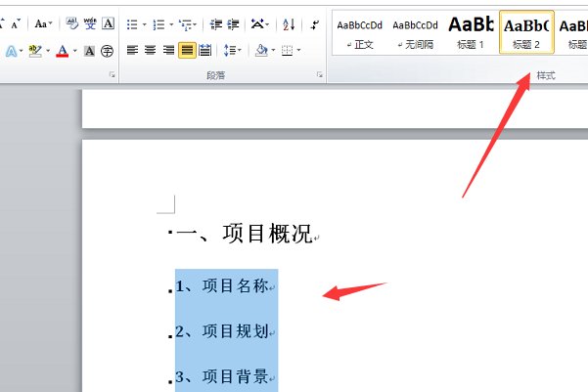Viewport: 588px width, 392px height.
Task: Center the paragraph text
Action: coord(151,50)
